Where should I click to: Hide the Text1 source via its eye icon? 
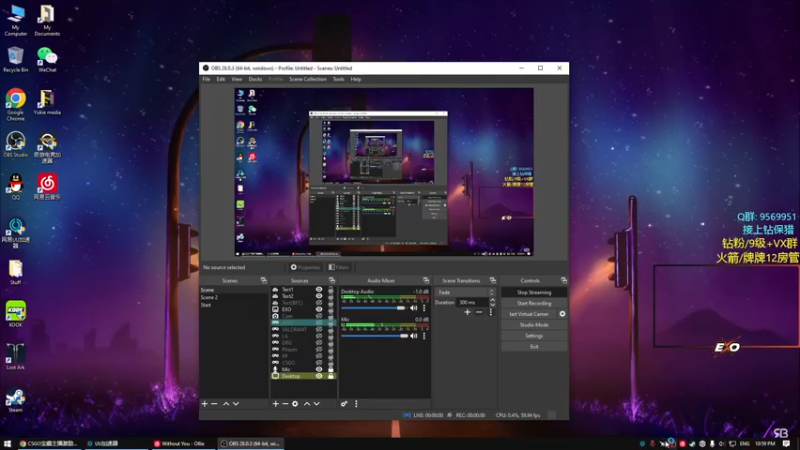[x=319, y=289]
